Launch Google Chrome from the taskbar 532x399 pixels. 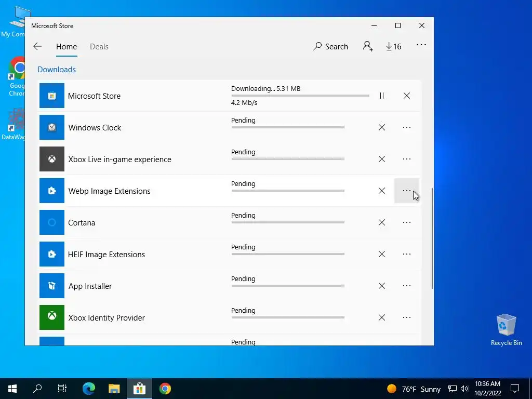coord(165,389)
